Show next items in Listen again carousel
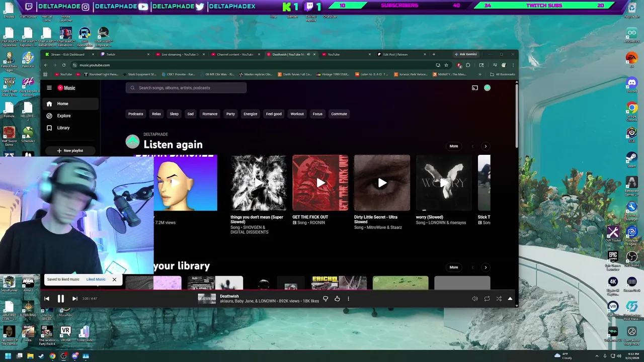This screenshot has width=644, height=362. (x=486, y=146)
